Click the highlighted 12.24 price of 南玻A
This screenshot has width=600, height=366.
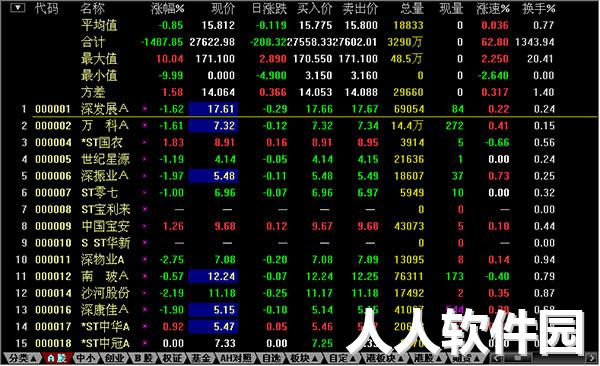tap(213, 276)
